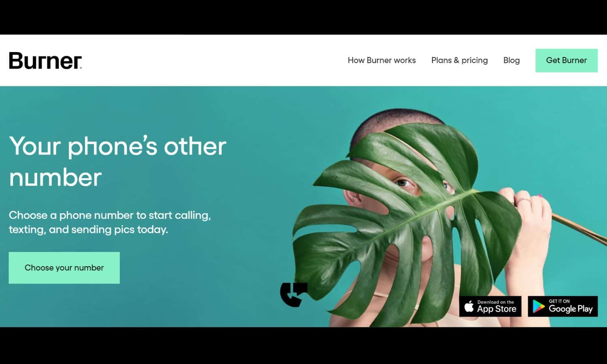Screen dimensions: 607x364
Task: Open the Blog link in navigation
Action: (511, 60)
